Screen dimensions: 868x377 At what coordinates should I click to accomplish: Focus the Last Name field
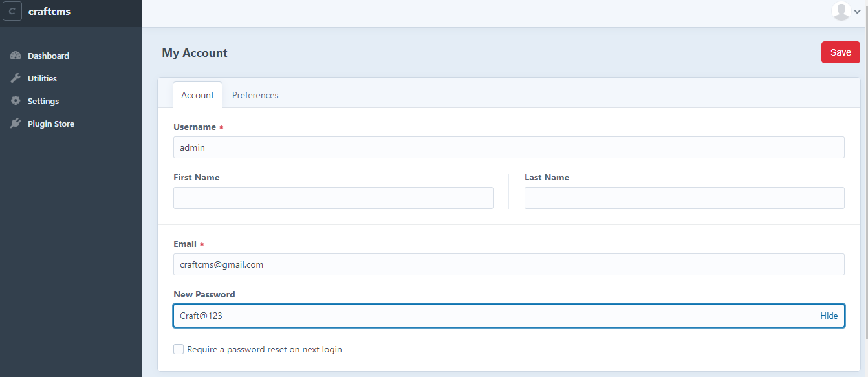tap(684, 198)
